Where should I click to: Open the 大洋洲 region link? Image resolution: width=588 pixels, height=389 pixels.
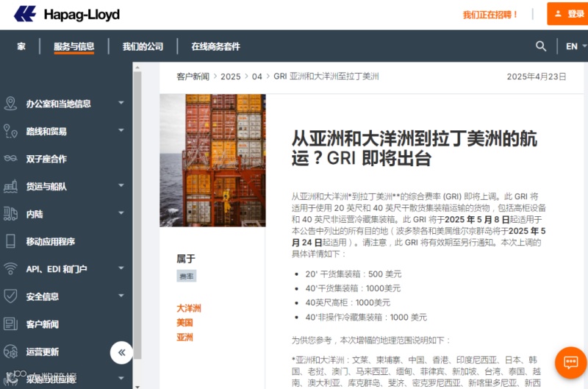(x=189, y=308)
